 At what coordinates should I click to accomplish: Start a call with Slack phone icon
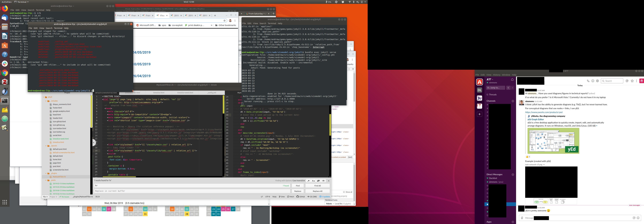588,81
